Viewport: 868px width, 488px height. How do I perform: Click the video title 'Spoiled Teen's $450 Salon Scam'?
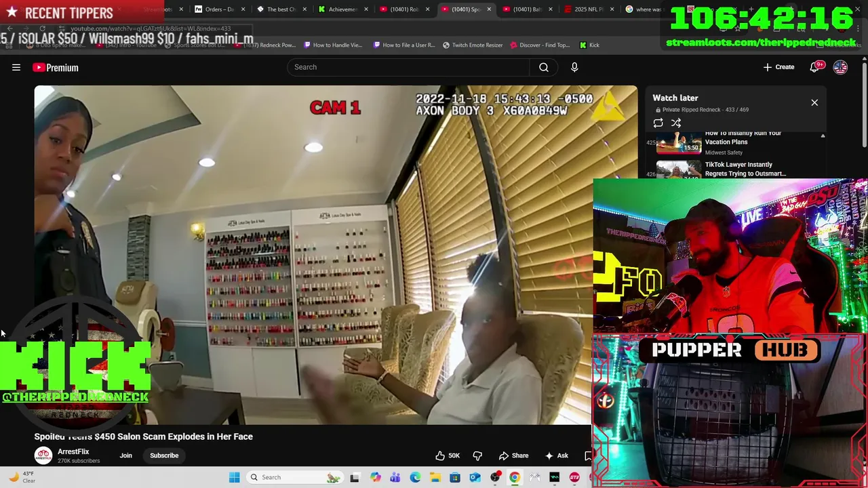point(144,436)
